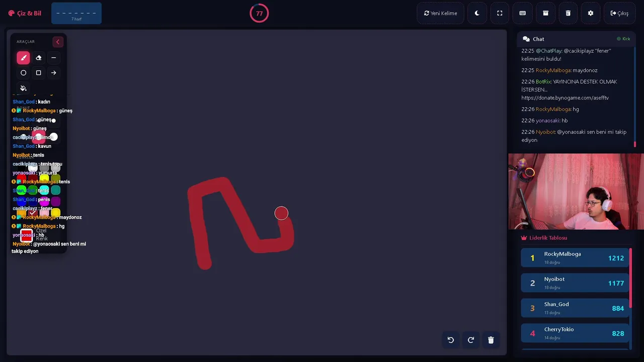Pick the checked dark red swatch
This screenshot has width=644, height=362.
[33, 213]
